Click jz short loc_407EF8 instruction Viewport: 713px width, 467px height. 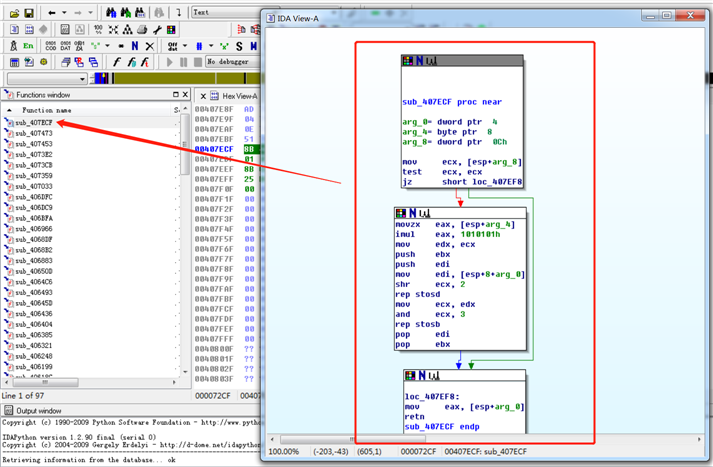(462, 182)
